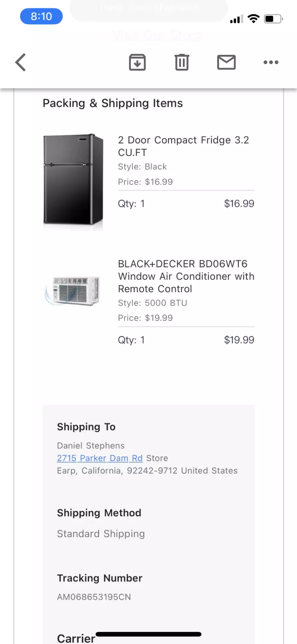
Task: Select the 2 Door Compact Fridge title
Action: pyautogui.click(x=183, y=146)
